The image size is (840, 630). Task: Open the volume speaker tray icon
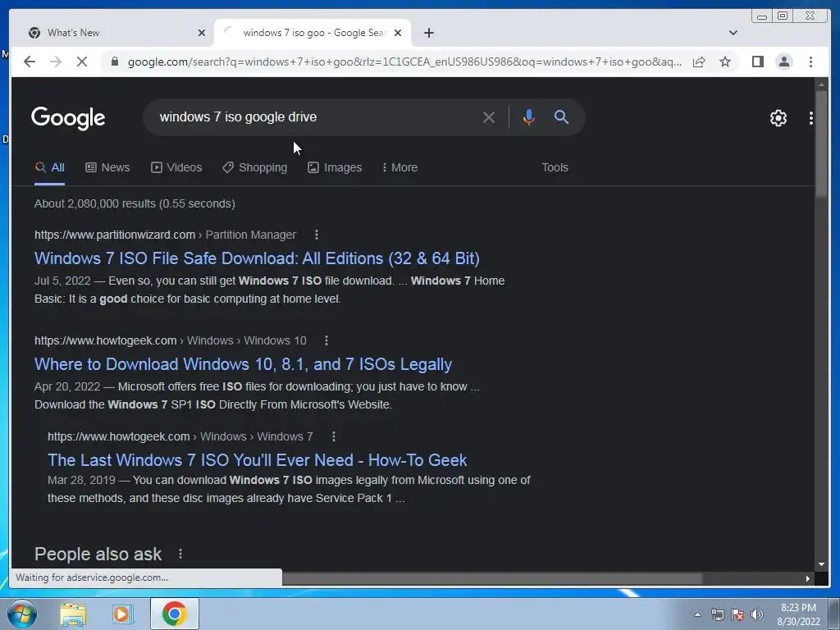click(757, 614)
